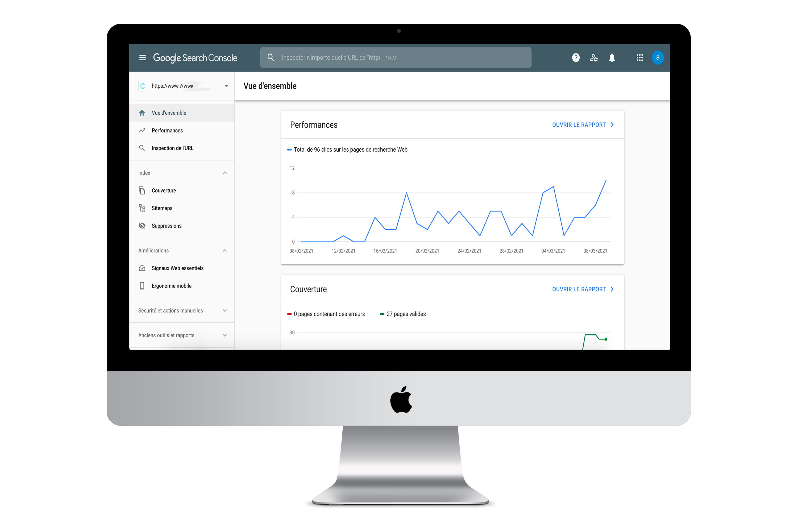Select Performances menu item

point(166,130)
